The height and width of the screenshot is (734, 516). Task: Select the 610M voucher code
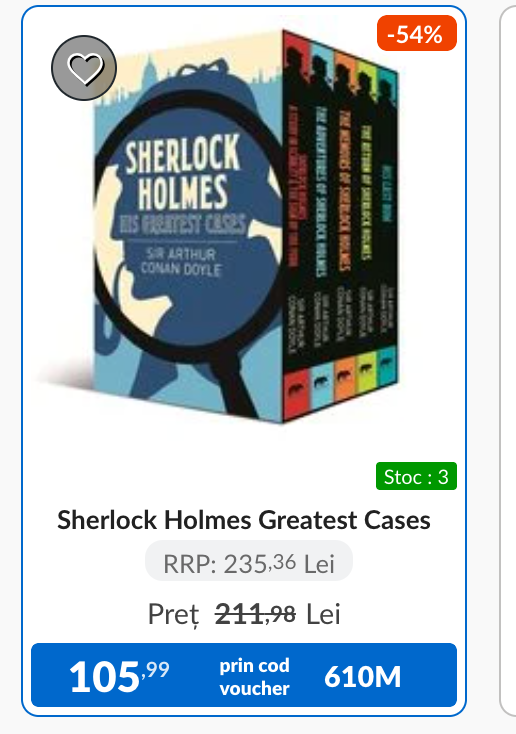pos(362,676)
